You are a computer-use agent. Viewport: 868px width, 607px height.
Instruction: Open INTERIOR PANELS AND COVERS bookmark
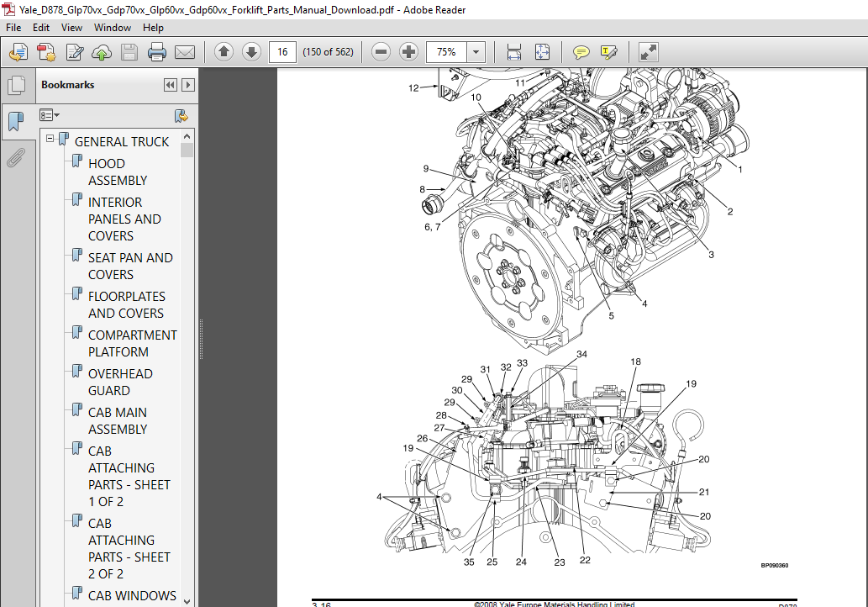pyautogui.click(x=124, y=219)
